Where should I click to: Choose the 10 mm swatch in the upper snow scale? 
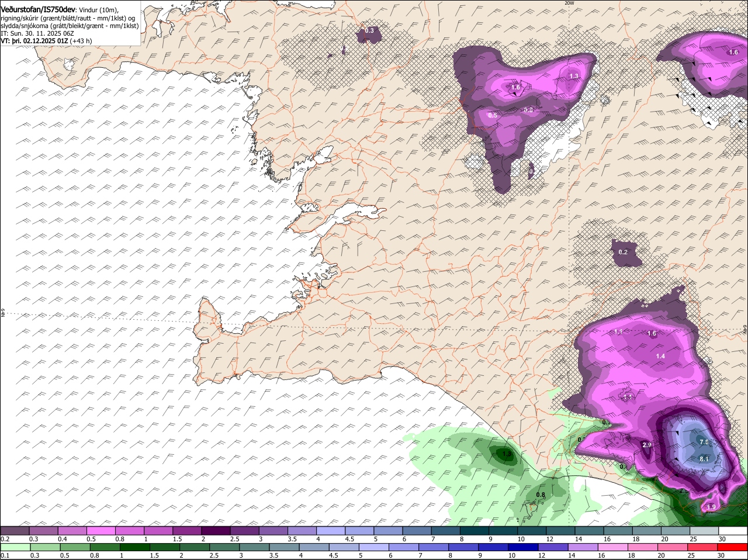tap(531, 531)
